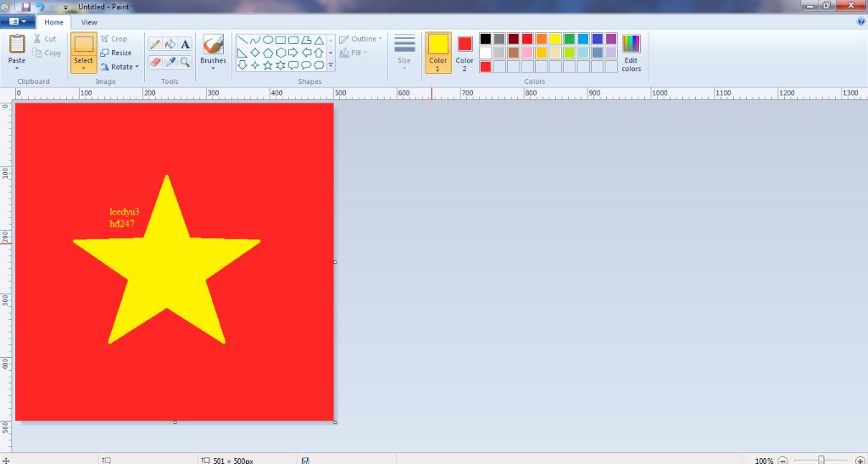Screen dimensions: 868x464
Task: Open Paint Help question mark icon
Action: click(x=861, y=22)
